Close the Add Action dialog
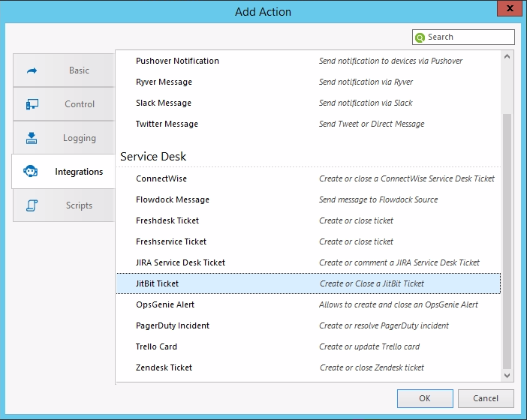 pyautogui.click(x=510, y=10)
